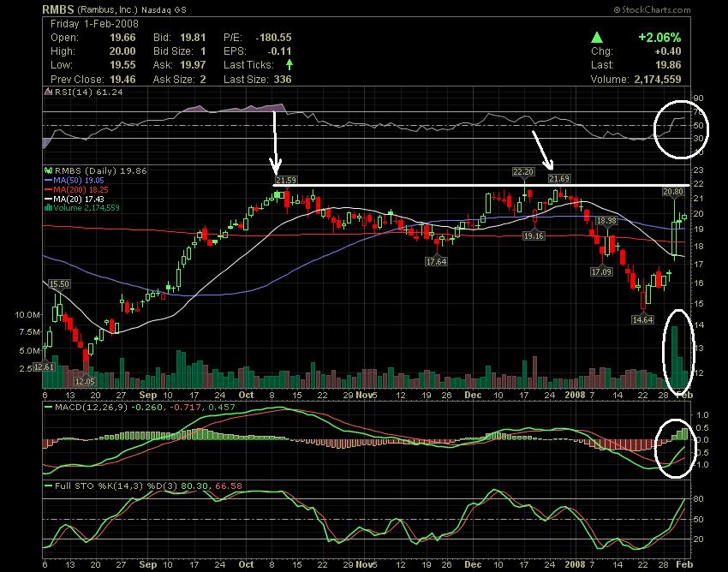Click the MACD(12,26,9) indicator label
This screenshot has height=572, width=728.
coord(92,408)
